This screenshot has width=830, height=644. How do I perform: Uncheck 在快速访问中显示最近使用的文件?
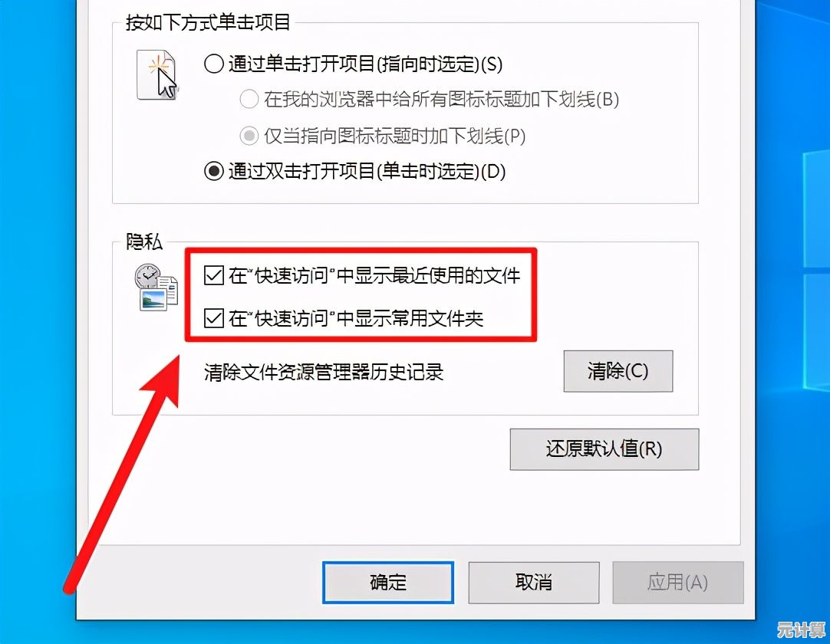pos(214,275)
